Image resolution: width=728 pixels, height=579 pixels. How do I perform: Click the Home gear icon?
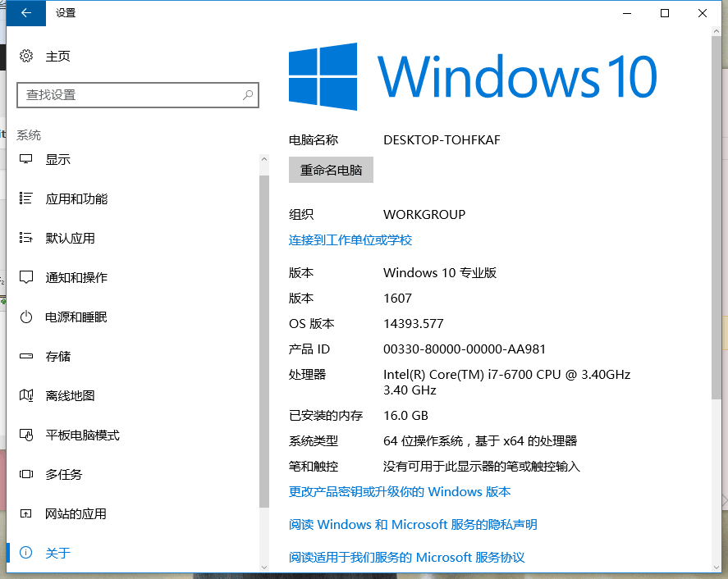(26, 56)
